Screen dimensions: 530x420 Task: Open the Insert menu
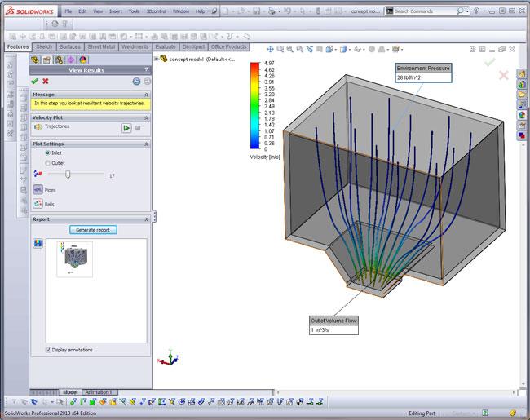(x=116, y=11)
